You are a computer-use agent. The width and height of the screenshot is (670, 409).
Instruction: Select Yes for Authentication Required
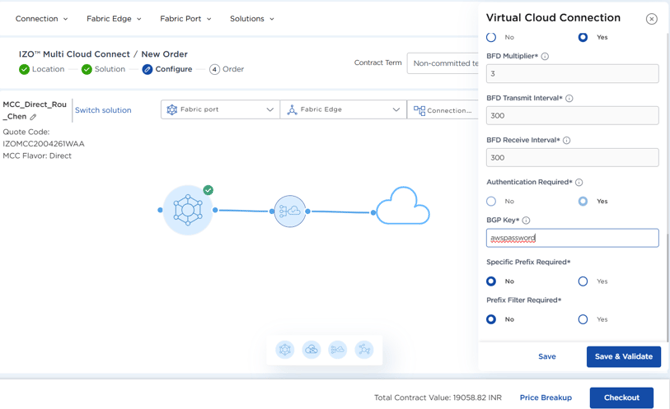[x=583, y=201]
